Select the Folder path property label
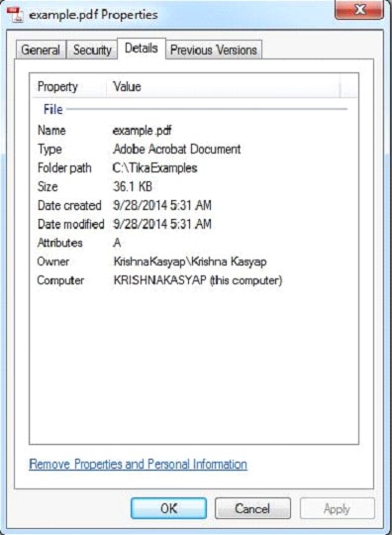 click(x=64, y=167)
